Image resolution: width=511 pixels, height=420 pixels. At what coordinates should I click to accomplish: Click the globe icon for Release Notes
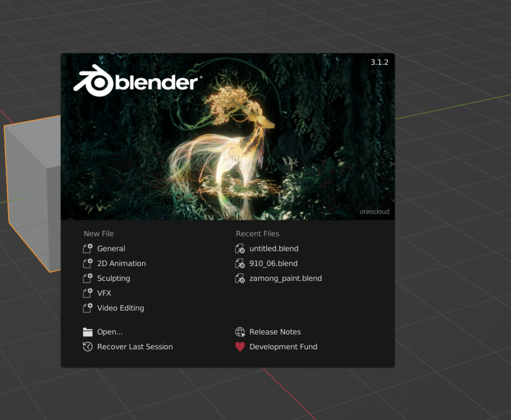tap(240, 332)
